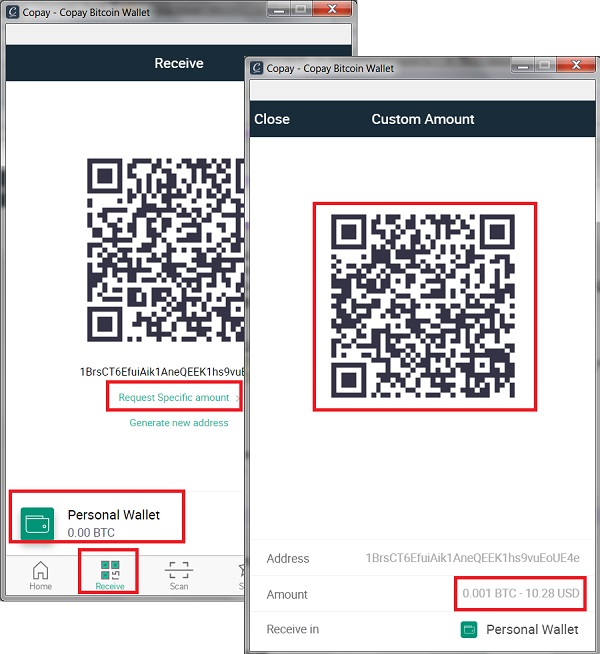Click the Receive header title in the back window

(179, 63)
